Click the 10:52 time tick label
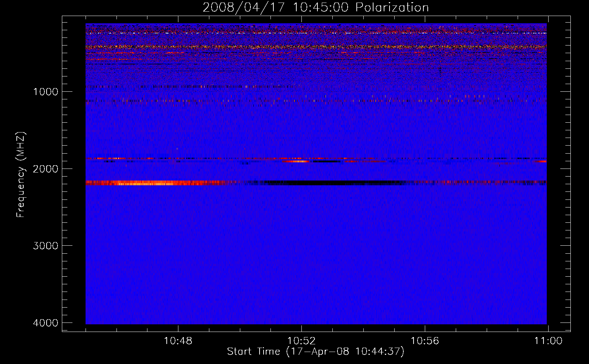 click(x=301, y=341)
